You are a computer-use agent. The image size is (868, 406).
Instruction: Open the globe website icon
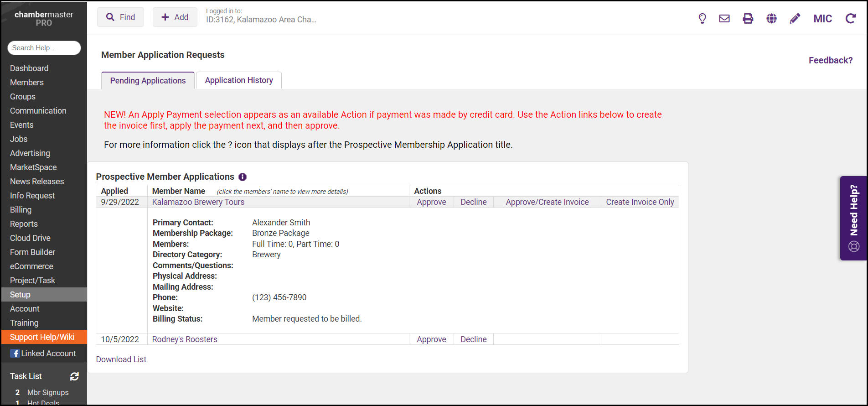(x=771, y=18)
